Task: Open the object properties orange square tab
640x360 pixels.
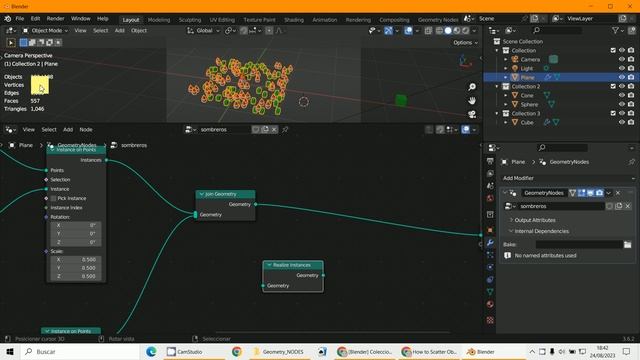Action: pyautogui.click(x=490, y=231)
